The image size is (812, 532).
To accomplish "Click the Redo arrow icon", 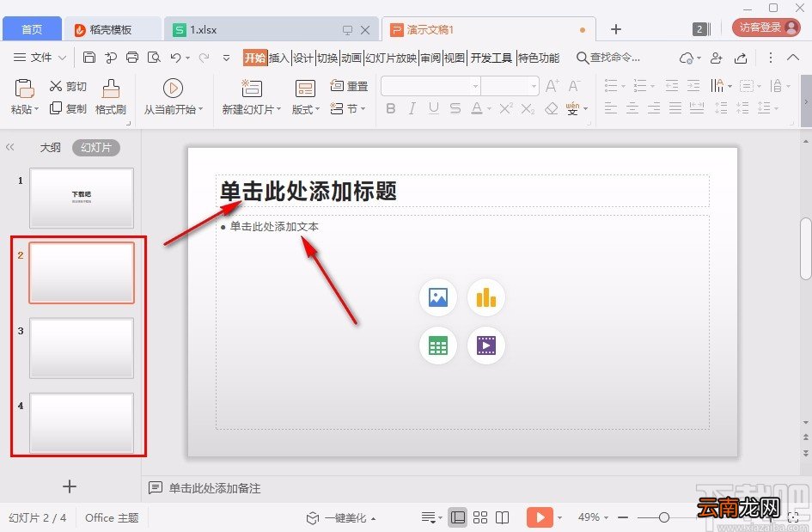I will 204,58.
